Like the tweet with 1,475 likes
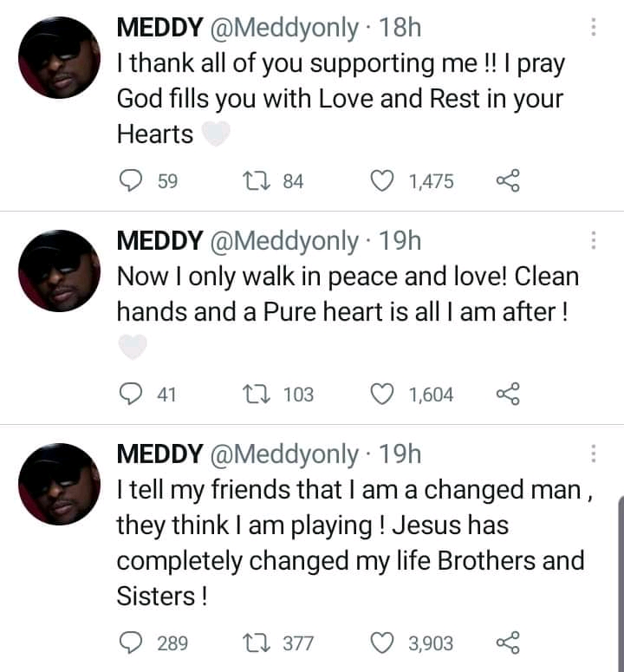This screenshot has height=672, width=624. pyautogui.click(x=381, y=180)
